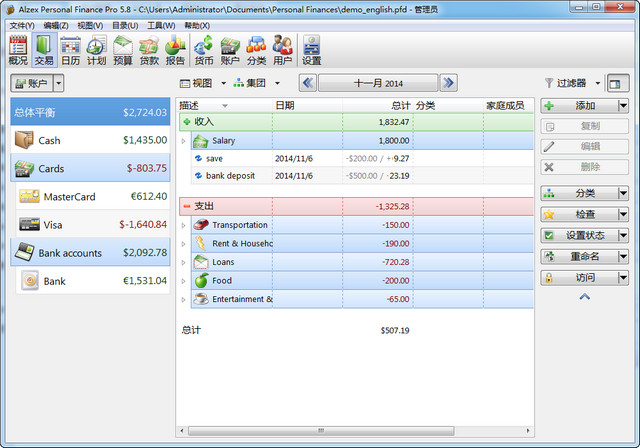640x448 pixels.
Task: Click the 检查 check button
Action: click(580, 214)
